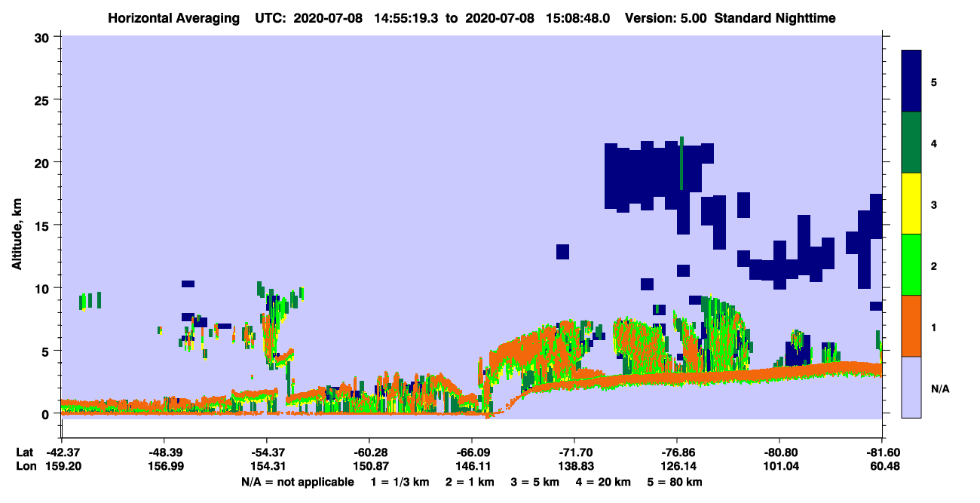
Task: Click the '1 = 1/3 km' legend entry
Action: click(x=400, y=481)
